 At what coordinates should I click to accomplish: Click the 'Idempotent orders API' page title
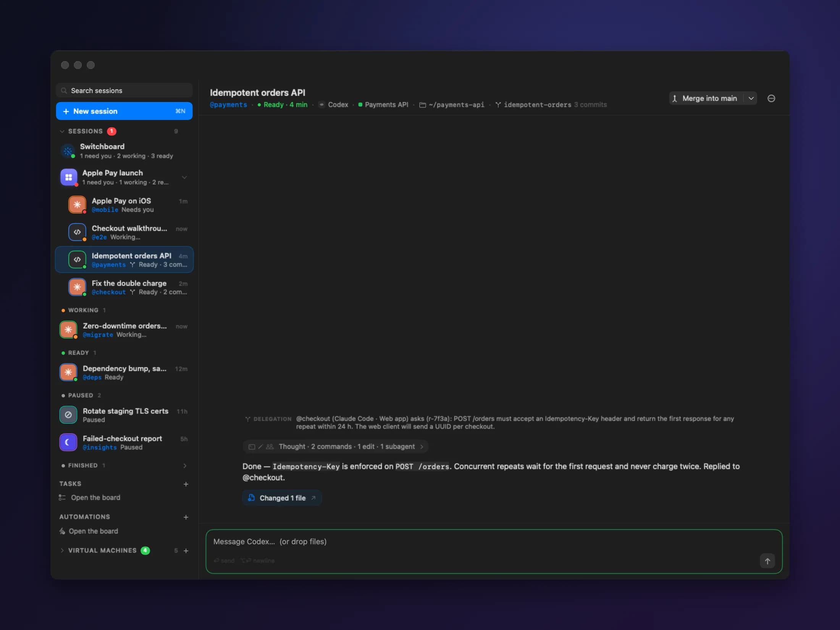[x=257, y=92]
